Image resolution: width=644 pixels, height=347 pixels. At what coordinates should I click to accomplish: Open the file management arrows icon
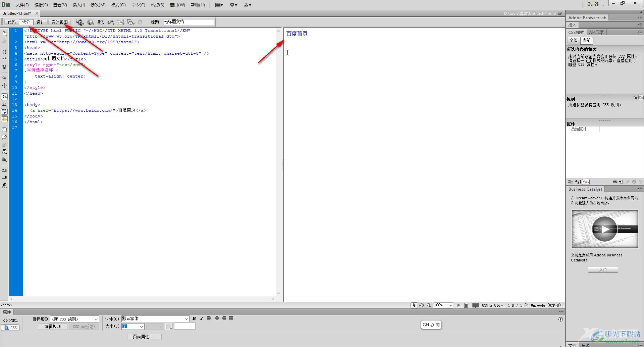[x=101, y=22]
